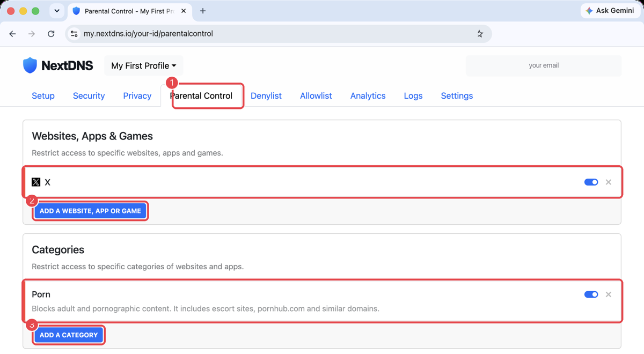Click the Add a Category button
Viewport: 644px width, 354px height.
pos(69,335)
